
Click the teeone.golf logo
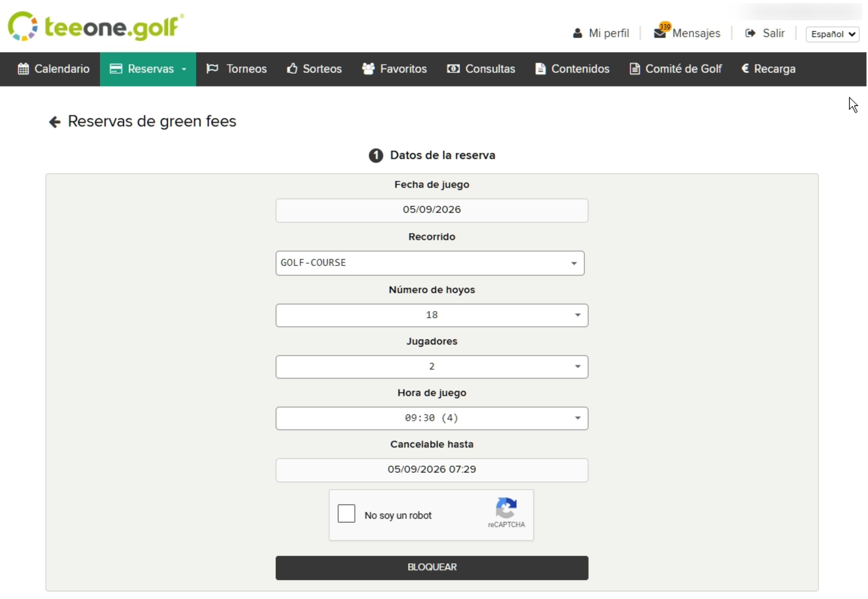(x=96, y=26)
